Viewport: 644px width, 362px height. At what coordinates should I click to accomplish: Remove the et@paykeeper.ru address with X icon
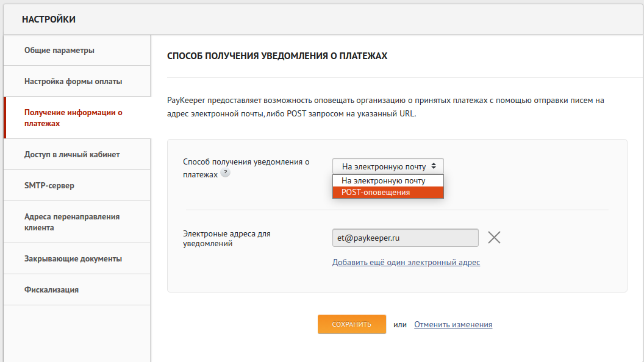coord(494,238)
